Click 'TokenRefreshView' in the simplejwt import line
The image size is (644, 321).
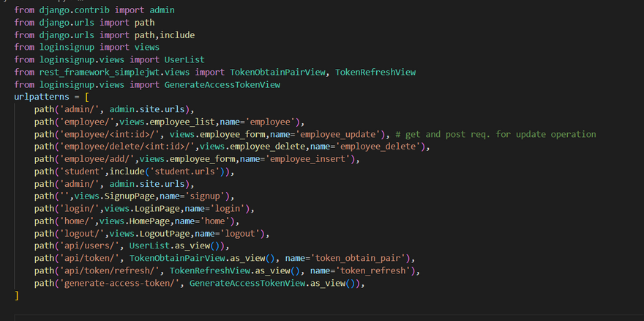pos(375,73)
